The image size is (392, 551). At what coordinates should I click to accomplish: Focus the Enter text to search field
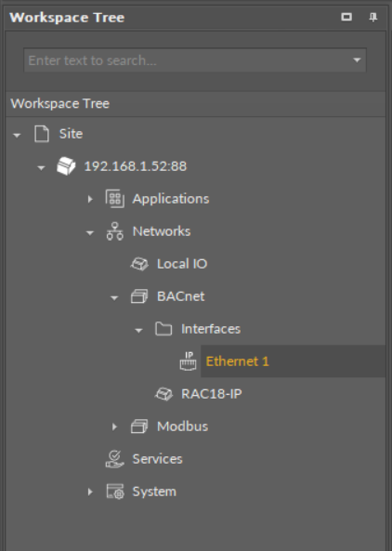pyautogui.click(x=188, y=60)
